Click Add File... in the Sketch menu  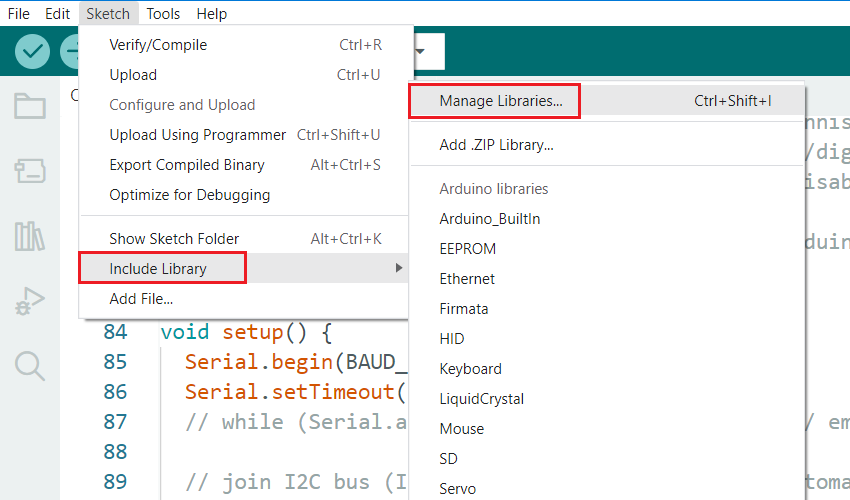click(141, 298)
